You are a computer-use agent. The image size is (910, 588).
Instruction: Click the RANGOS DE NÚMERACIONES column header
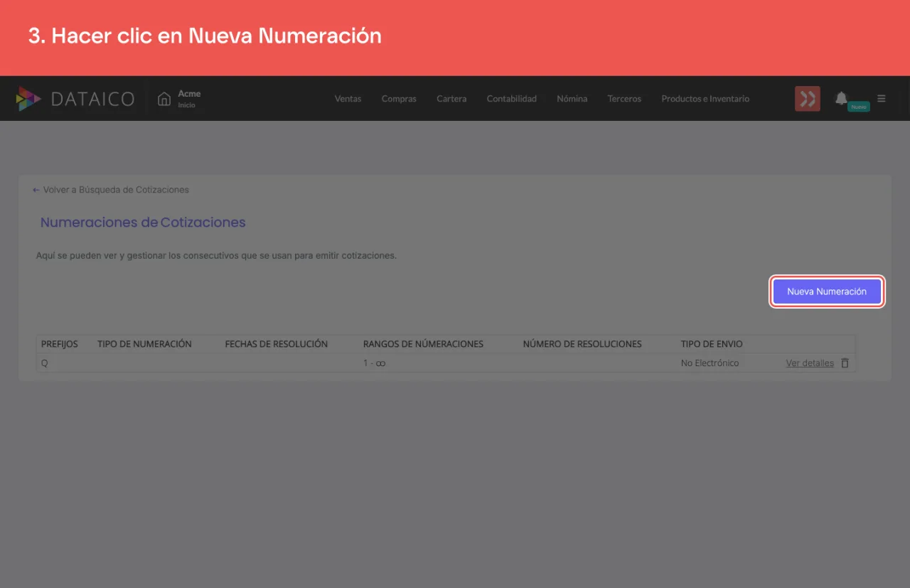pos(423,344)
